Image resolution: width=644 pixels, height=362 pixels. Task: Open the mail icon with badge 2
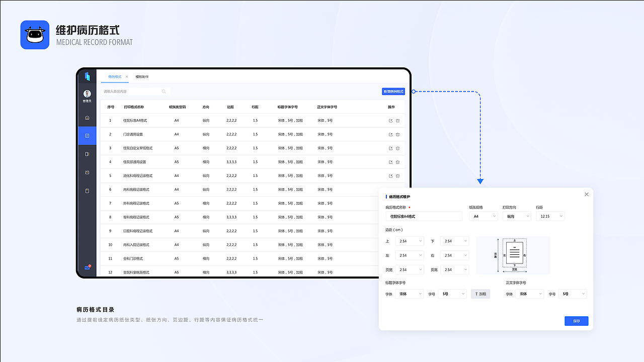(x=88, y=267)
